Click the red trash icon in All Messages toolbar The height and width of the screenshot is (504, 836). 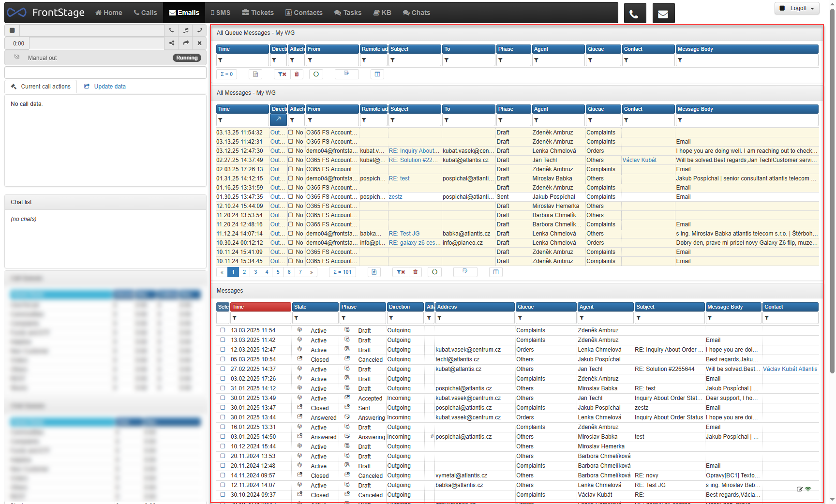click(416, 272)
